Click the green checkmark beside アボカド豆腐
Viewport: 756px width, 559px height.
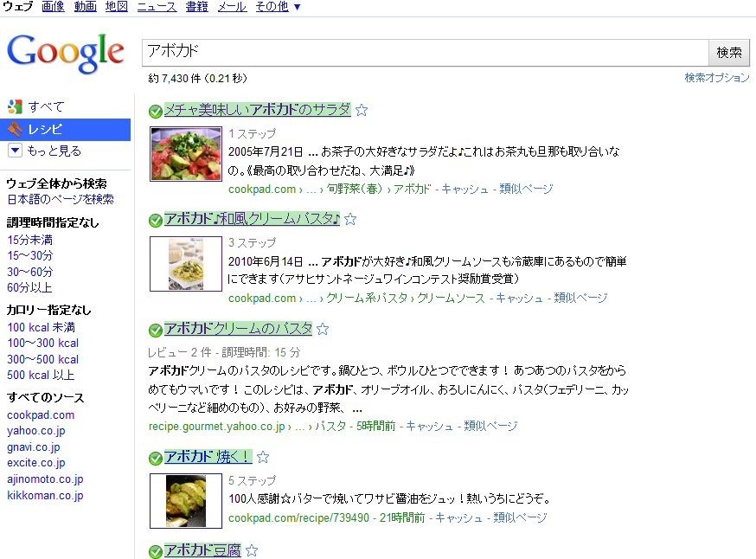(x=155, y=552)
